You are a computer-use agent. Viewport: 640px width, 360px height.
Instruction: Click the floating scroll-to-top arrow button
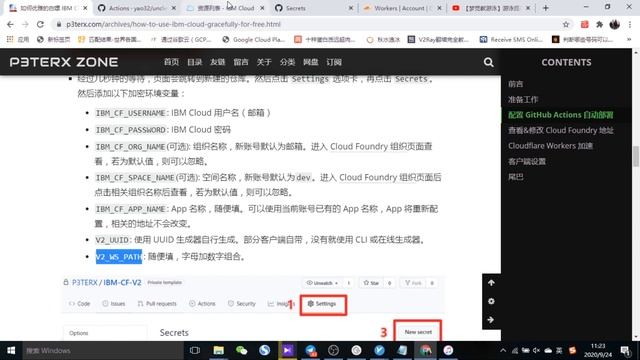[x=491, y=283]
